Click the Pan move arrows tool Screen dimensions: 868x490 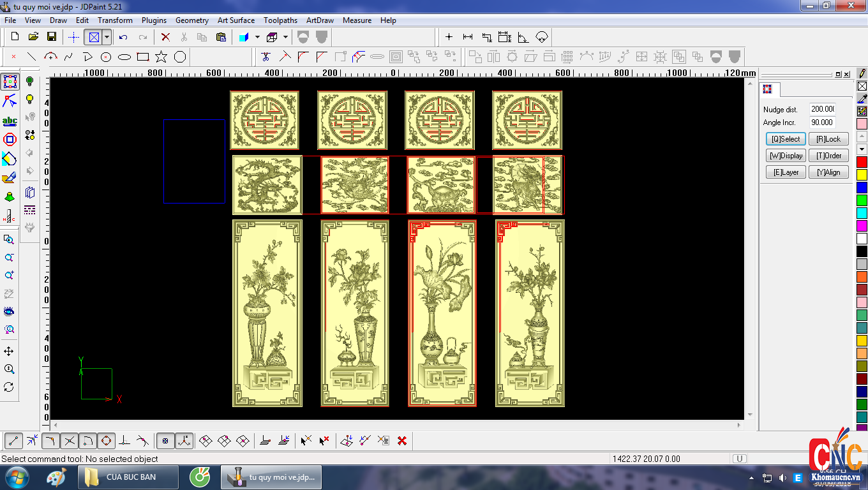point(9,352)
